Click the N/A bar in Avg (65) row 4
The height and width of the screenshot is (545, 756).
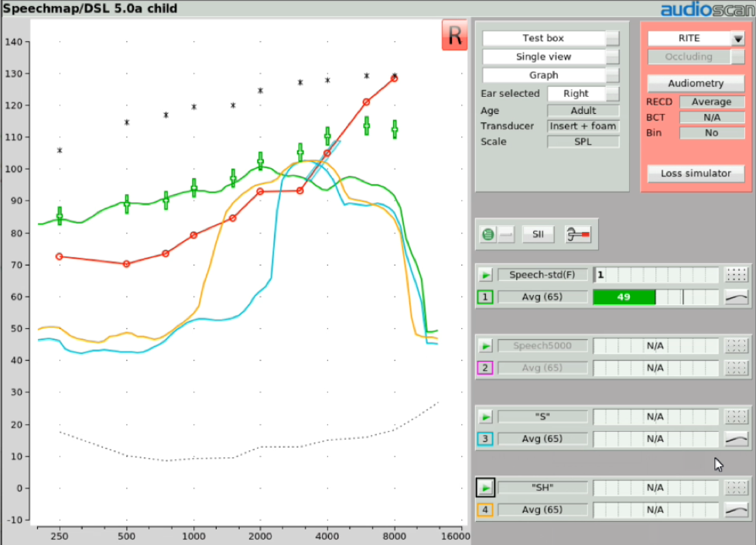pyautogui.click(x=655, y=510)
